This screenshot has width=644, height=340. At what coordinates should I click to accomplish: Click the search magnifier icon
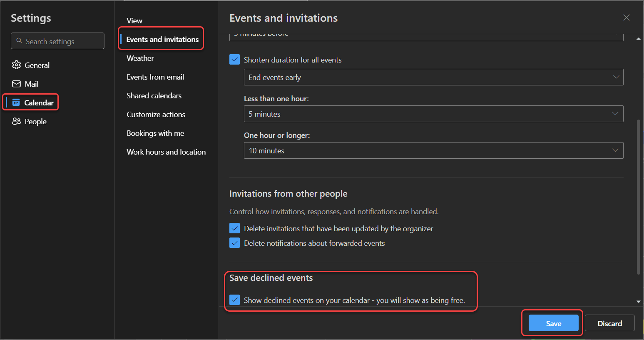(19, 41)
